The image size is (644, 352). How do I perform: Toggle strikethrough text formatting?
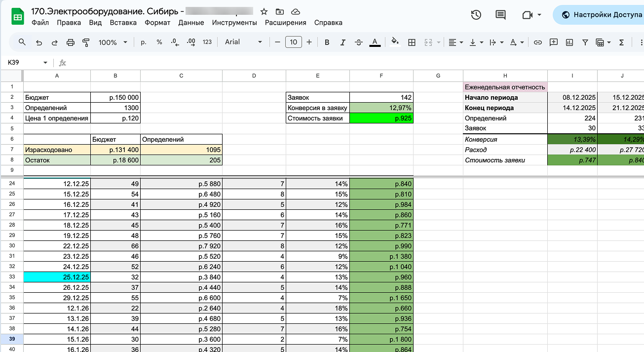(x=359, y=42)
